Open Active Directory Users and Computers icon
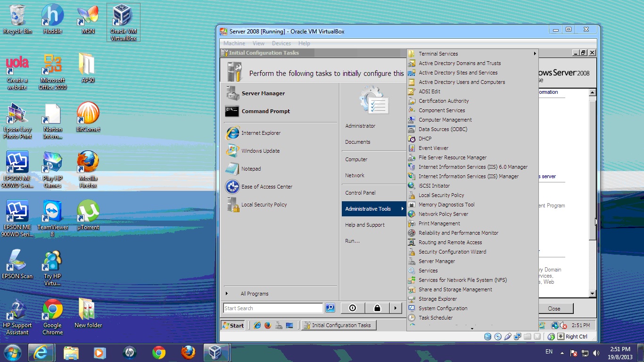Viewport: 644px width, 362px height. 412,82
